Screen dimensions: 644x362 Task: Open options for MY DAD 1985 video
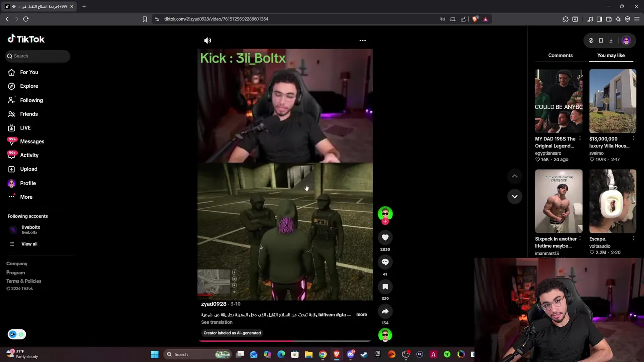(580, 138)
